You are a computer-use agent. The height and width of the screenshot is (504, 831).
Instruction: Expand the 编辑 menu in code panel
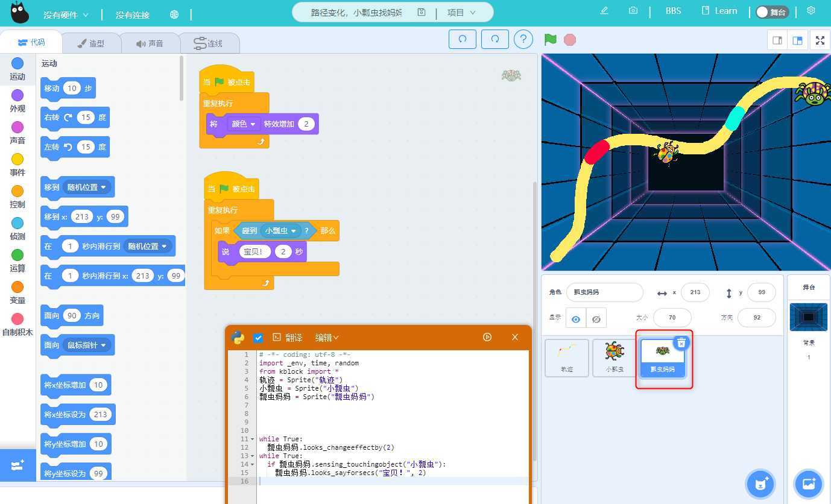coord(327,338)
